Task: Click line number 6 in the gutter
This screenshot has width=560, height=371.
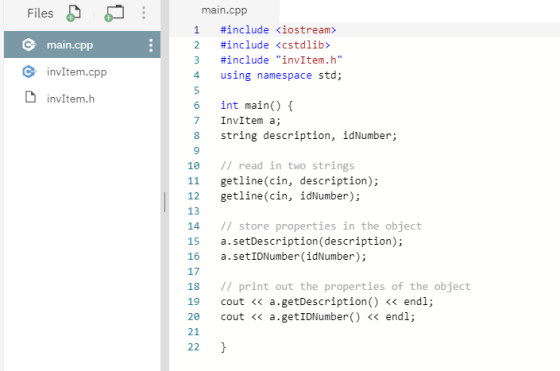Action: point(196,105)
